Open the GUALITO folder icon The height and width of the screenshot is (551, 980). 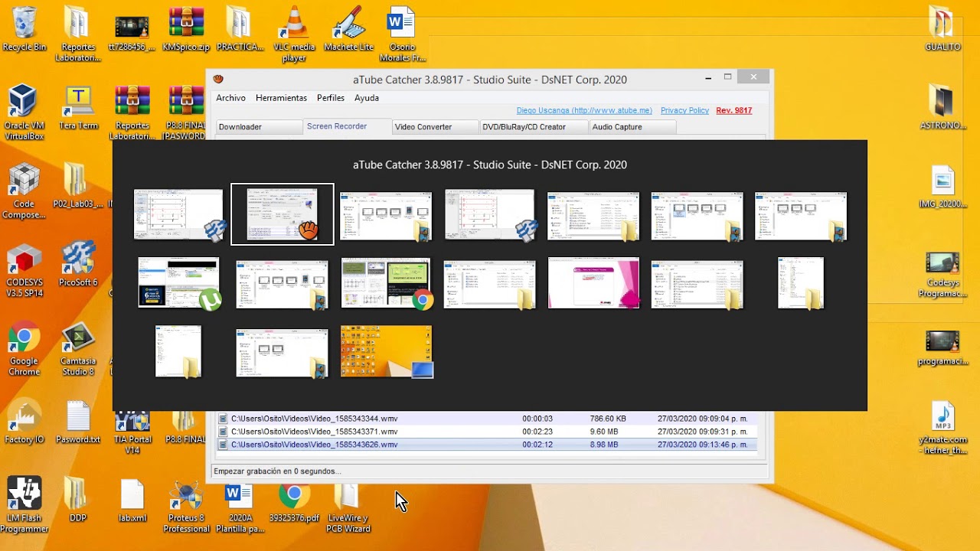tap(942, 29)
